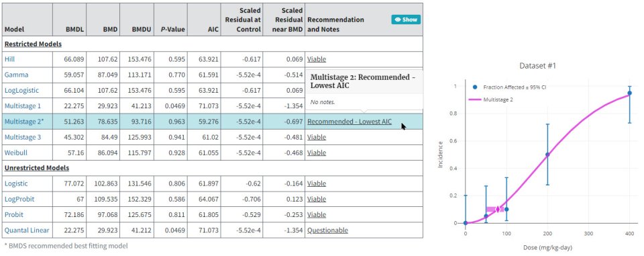
Task: Open the recommended Multistage 2 model
Action: pyautogui.click(x=24, y=122)
